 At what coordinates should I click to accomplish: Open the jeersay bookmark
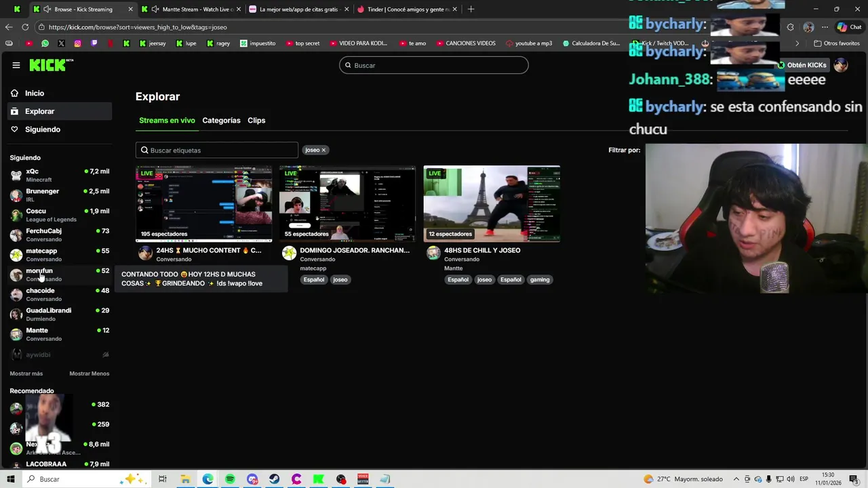pyautogui.click(x=152, y=43)
